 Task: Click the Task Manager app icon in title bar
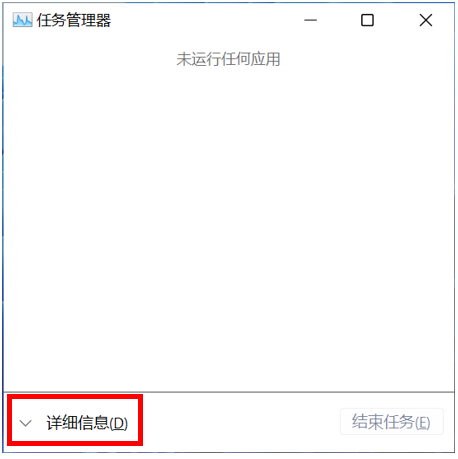[x=22, y=20]
